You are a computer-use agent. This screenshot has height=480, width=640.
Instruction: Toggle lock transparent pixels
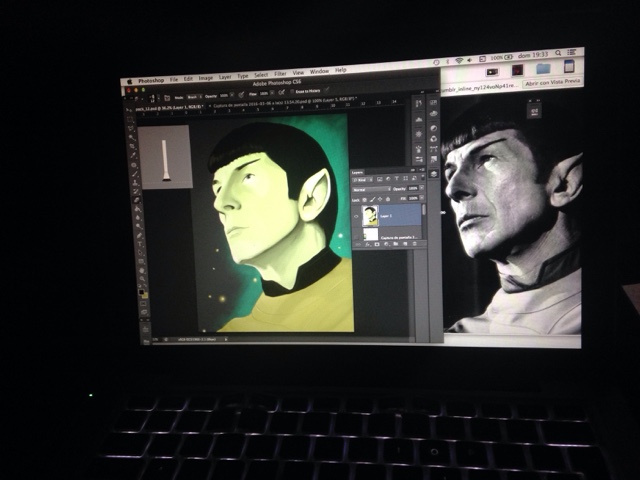[364, 200]
